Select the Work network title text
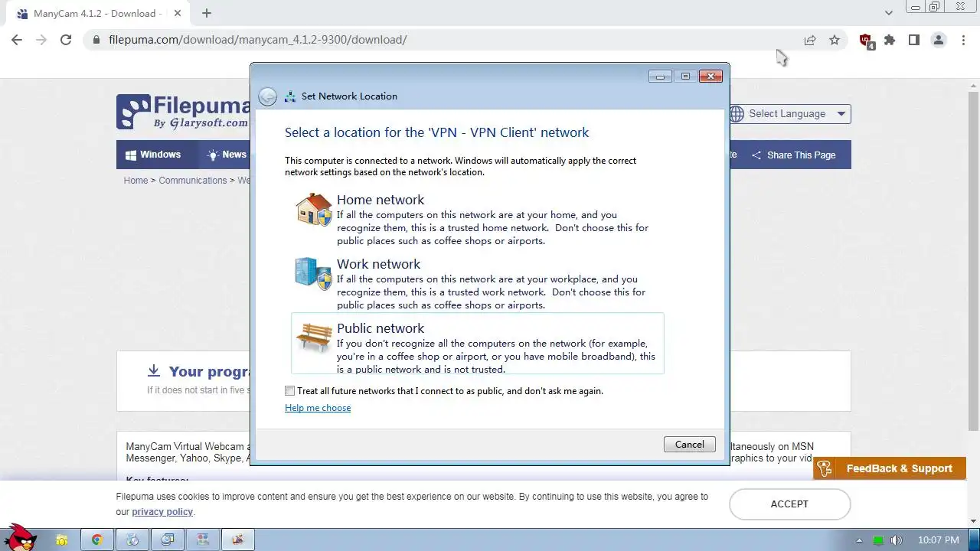 tap(378, 264)
